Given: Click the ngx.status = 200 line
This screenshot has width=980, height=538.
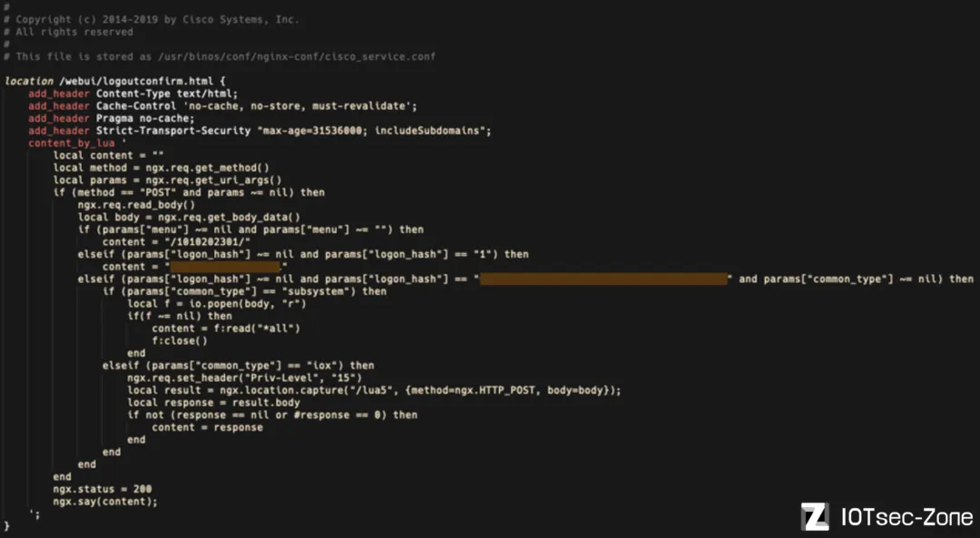Looking at the screenshot, I should tap(103, 489).
